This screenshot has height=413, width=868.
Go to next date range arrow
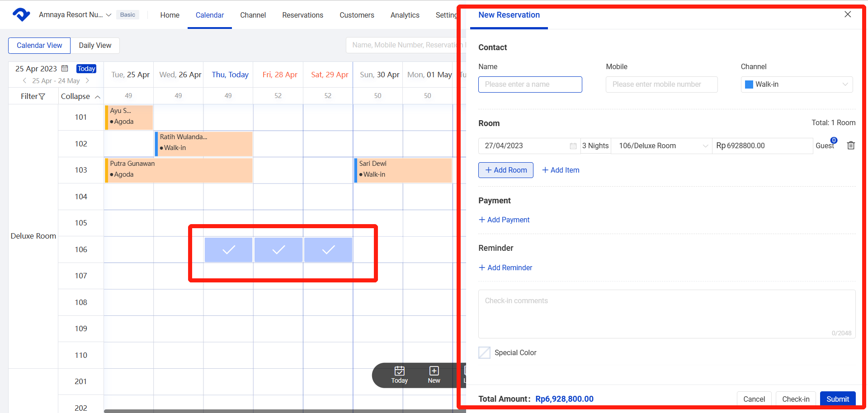tap(87, 81)
